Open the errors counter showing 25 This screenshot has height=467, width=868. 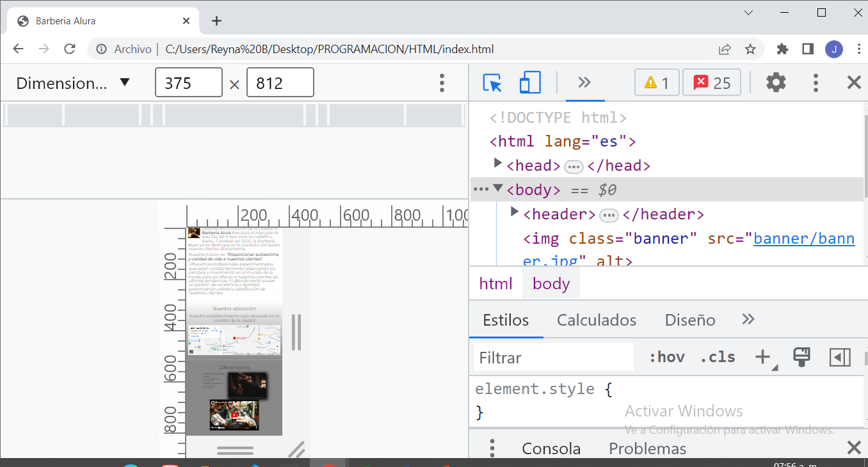tap(712, 83)
